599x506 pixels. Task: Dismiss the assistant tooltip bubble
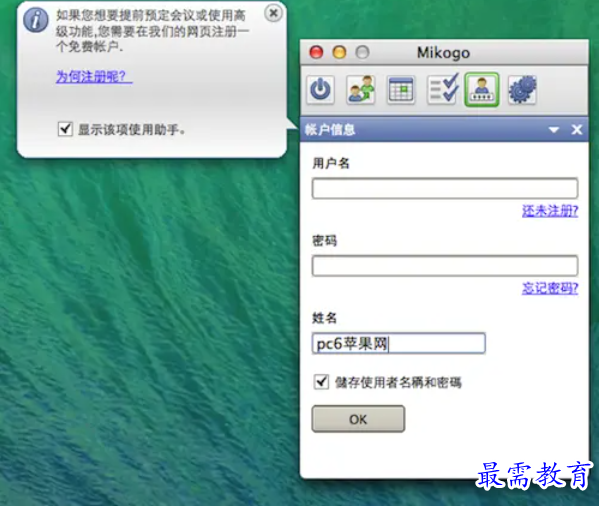[273, 13]
